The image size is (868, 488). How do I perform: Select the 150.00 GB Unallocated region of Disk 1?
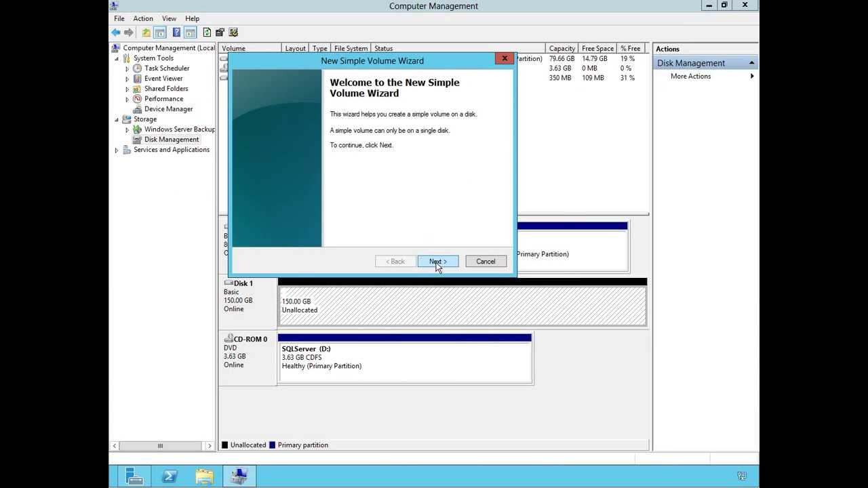click(x=462, y=306)
